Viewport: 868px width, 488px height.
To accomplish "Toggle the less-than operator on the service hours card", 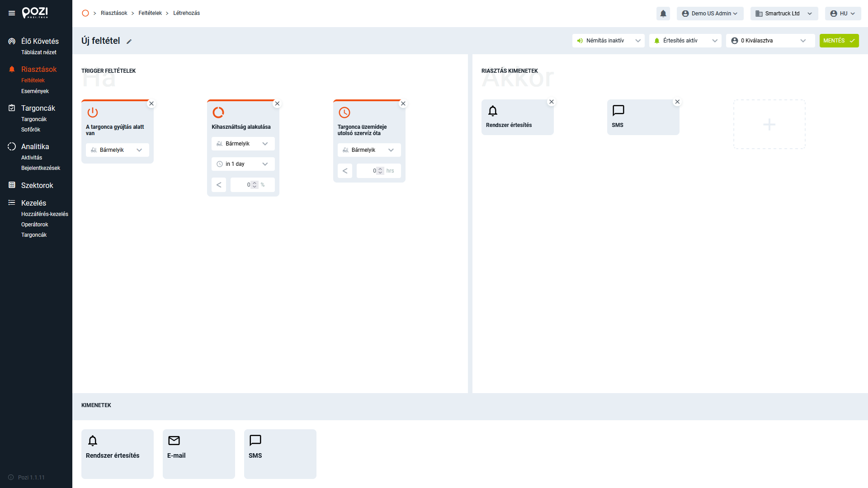I will coord(344,171).
